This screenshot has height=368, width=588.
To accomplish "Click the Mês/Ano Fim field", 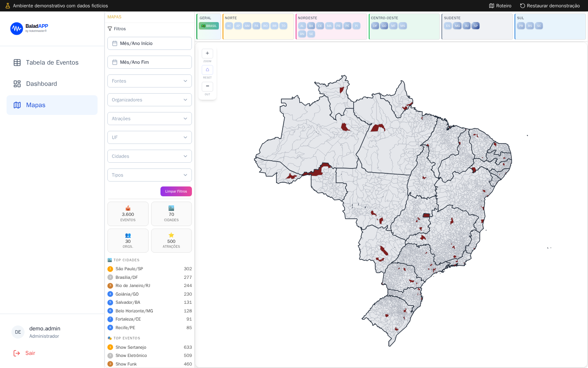I will (x=149, y=62).
